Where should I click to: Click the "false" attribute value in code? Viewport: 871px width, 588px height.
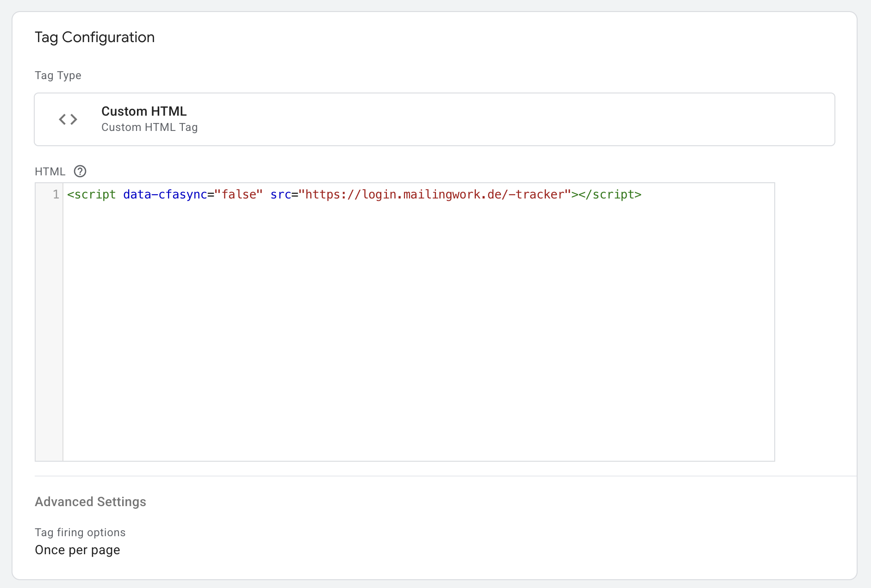pos(238,195)
